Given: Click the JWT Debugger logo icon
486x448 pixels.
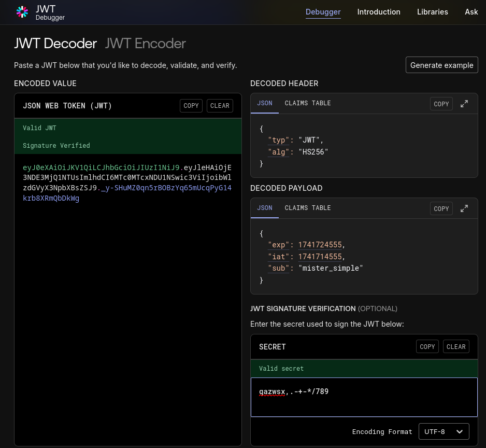Looking at the screenshot, I should (x=22, y=12).
